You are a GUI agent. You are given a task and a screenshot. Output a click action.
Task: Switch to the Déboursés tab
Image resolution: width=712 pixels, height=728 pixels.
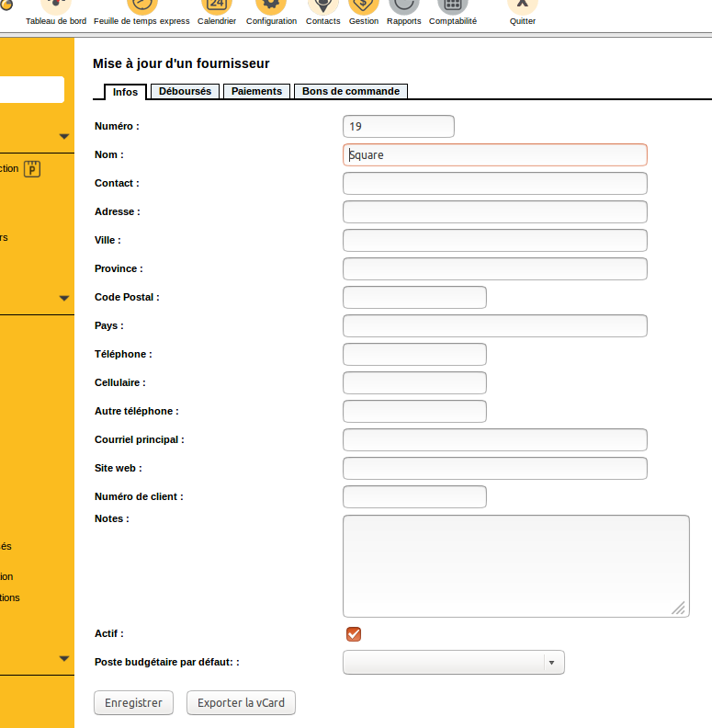click(185, 91)
